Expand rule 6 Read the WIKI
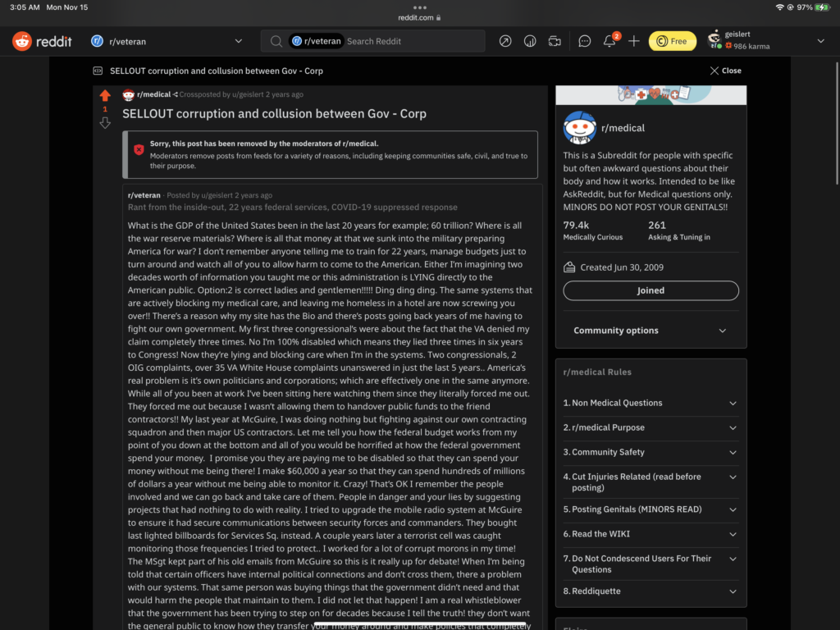 (x=651, y=534)
